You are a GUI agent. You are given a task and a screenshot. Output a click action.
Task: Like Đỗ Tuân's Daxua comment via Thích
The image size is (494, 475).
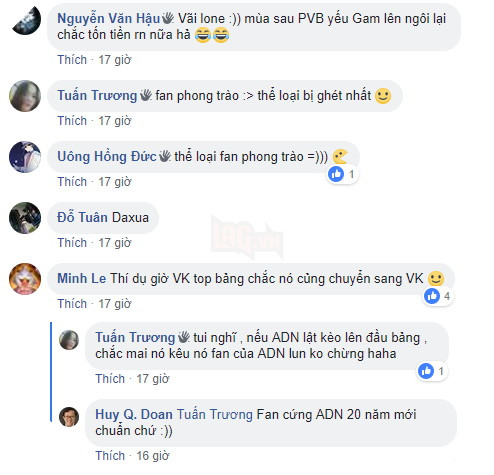[x=72, y=242]
